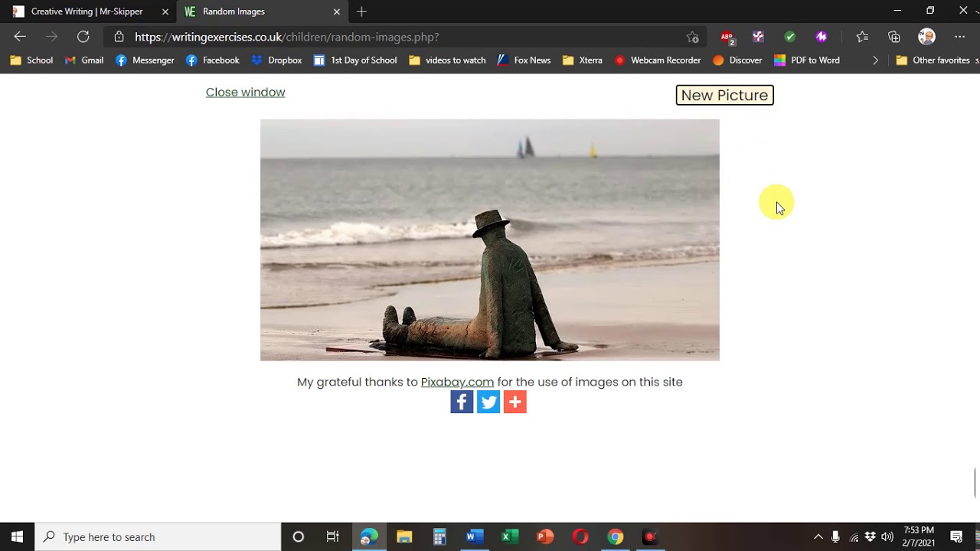The width and height of the screenshot is (980, 551).
Task: Click the address bar URL
Action: (x=287, y=37)
